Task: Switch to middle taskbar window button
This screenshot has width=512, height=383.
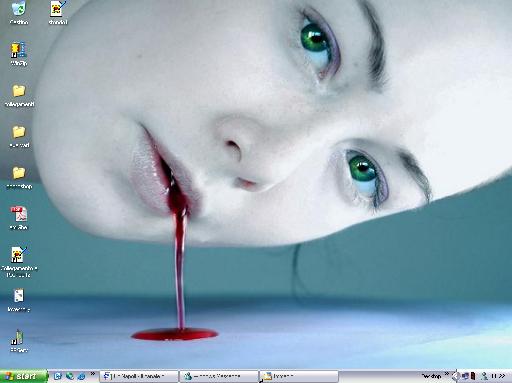Action: [219, 376]
